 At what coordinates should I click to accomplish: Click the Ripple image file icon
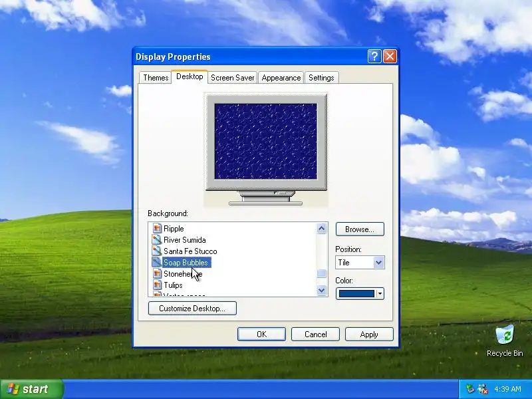(x=157, y=228)
